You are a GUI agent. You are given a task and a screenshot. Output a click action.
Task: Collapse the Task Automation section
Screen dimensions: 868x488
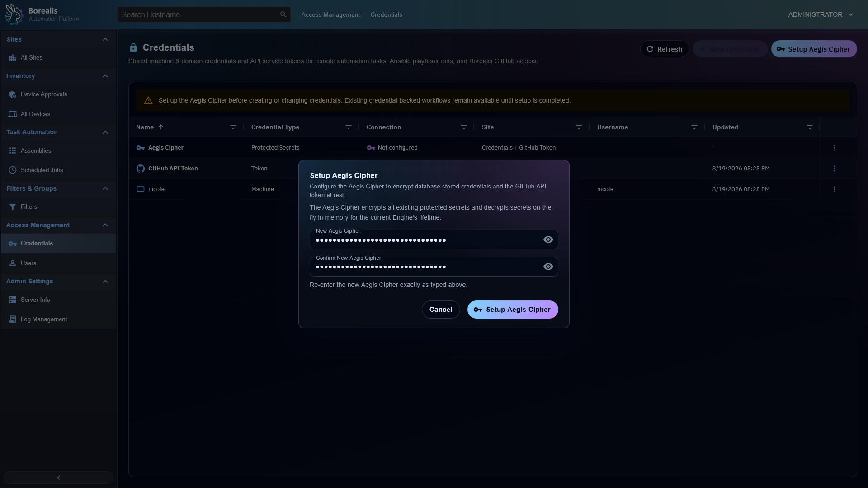tap(105, 132)
